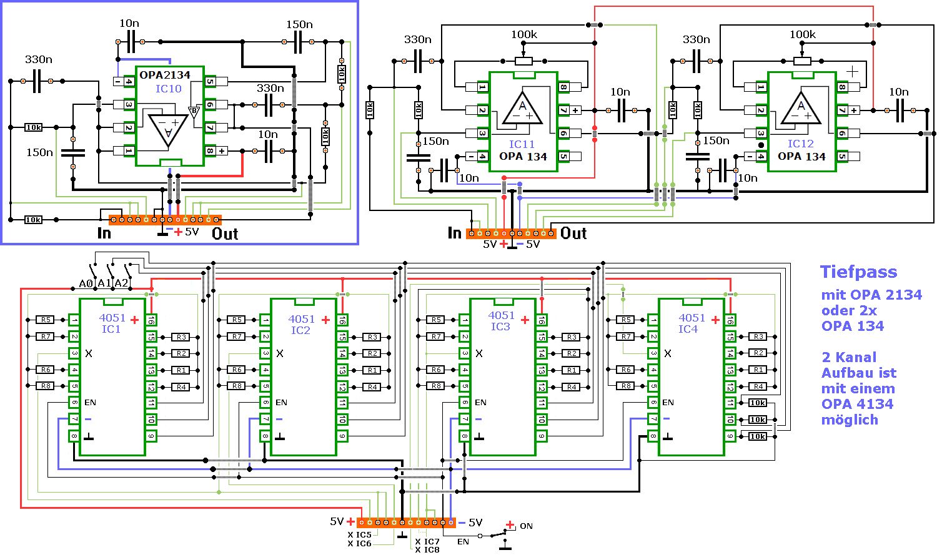Screen dimensions: 942x560
Task: Click the 100k potentiometer above IC12
Action: pos(802,61)
